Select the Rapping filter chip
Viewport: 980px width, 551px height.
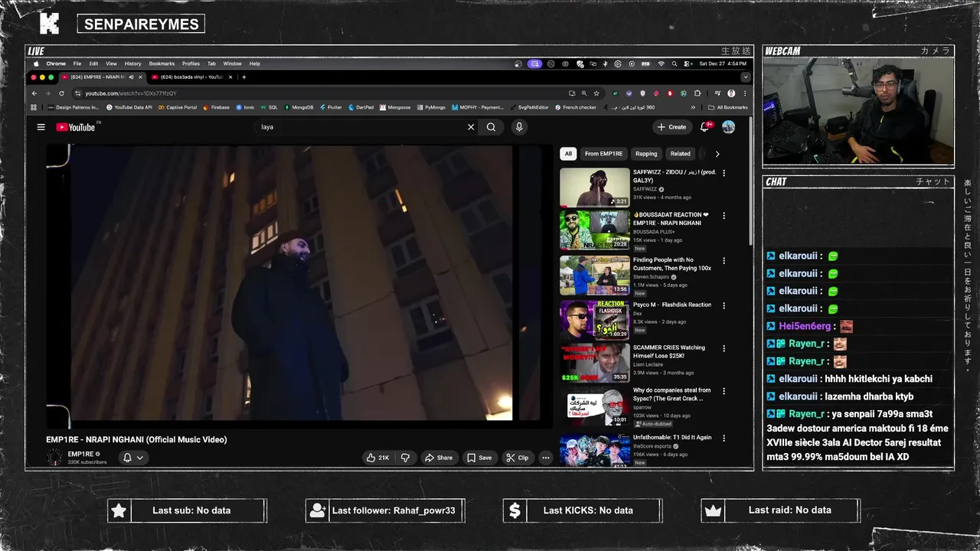coord(646,154)
